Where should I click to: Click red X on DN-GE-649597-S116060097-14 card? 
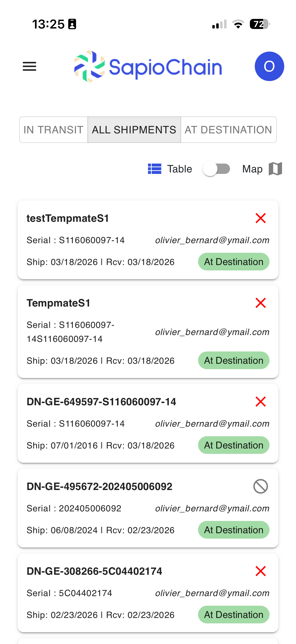tap(260, 402)
